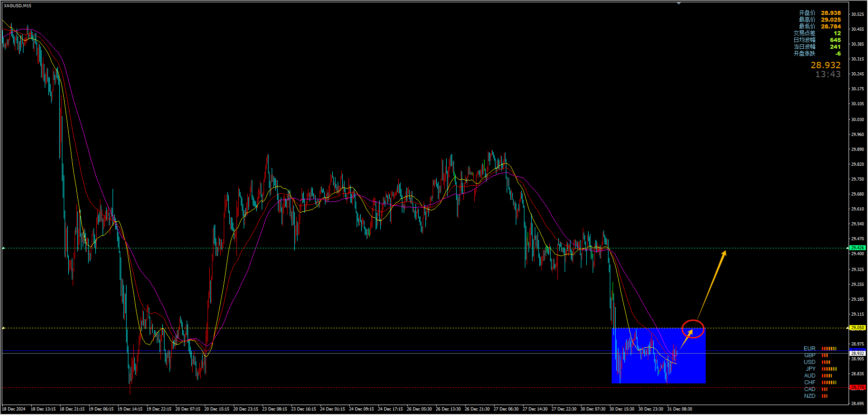Select the USD currency strength label
Image resolution: width=868 pixels, height=415 pixels.
coord(810,362)
